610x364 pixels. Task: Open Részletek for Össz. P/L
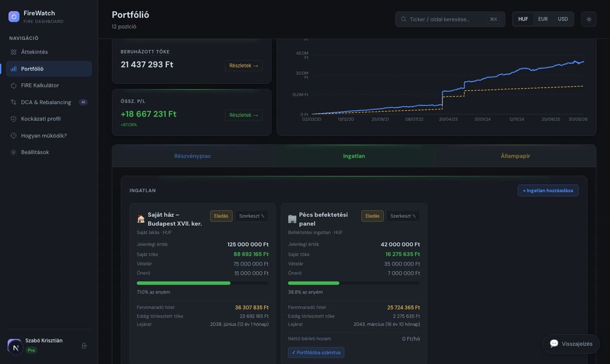[x=243, y=115]
